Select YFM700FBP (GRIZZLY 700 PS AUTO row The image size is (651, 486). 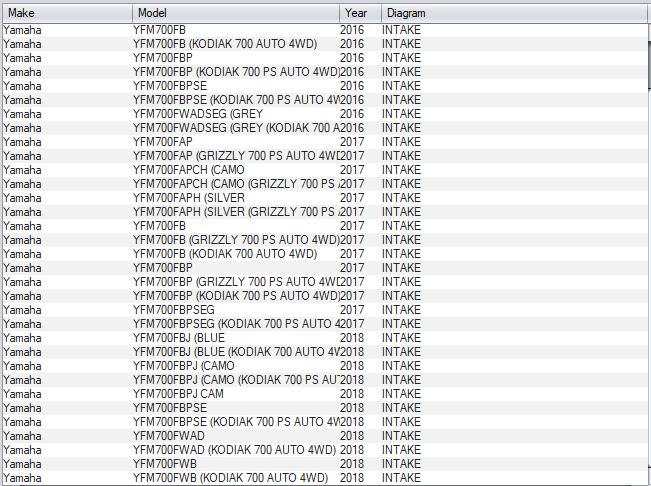click(x=325, y=282)
